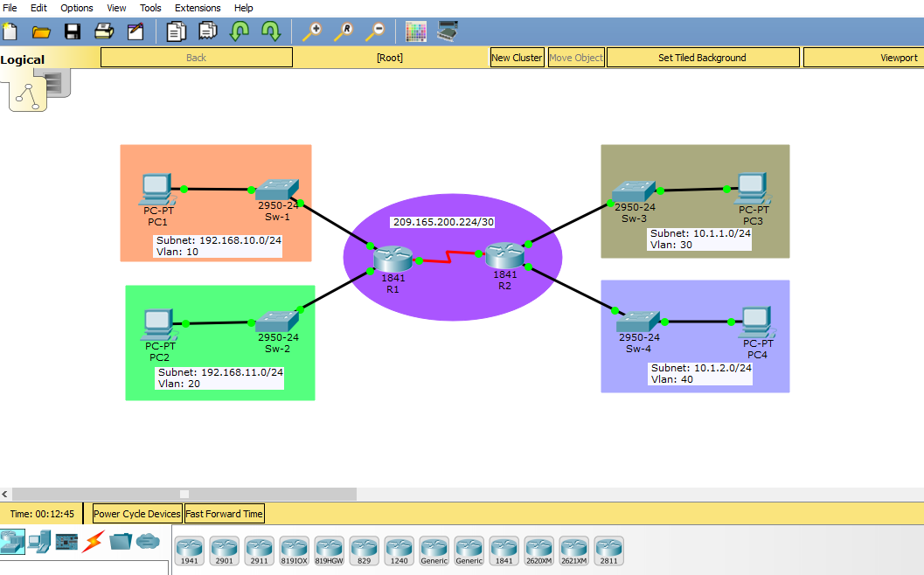Select PC4 in the topology

coord(757,322)
